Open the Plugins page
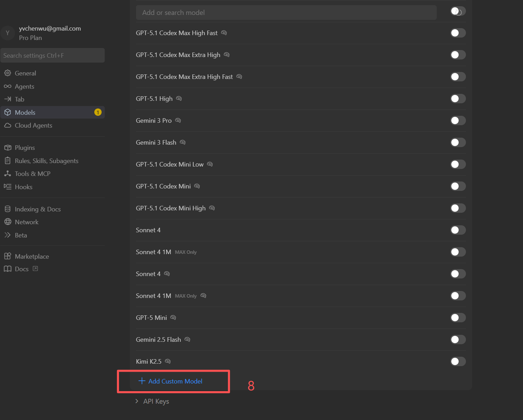Image resolution: width=523 pixels, height=420 pixels. (x=25, y=147)
